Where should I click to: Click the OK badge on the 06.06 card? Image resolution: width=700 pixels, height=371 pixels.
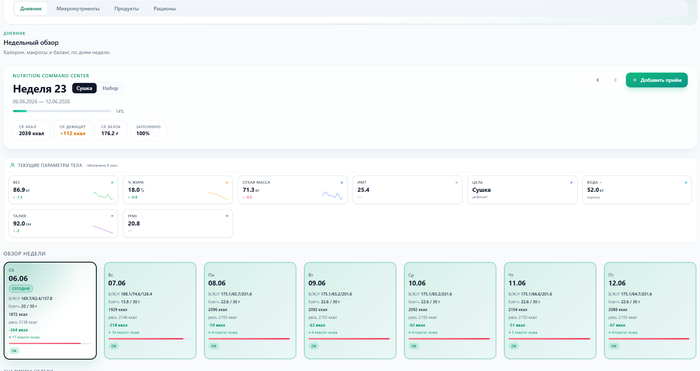pos(14,351)
